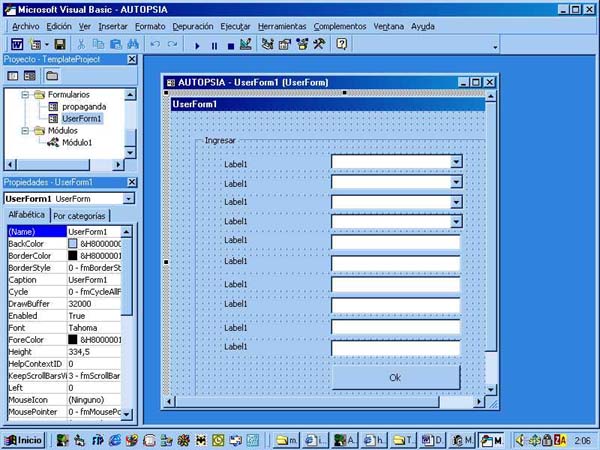600x450 pixels.
Task: Click the Run (play) macro button
Action: tap(197, 45)
